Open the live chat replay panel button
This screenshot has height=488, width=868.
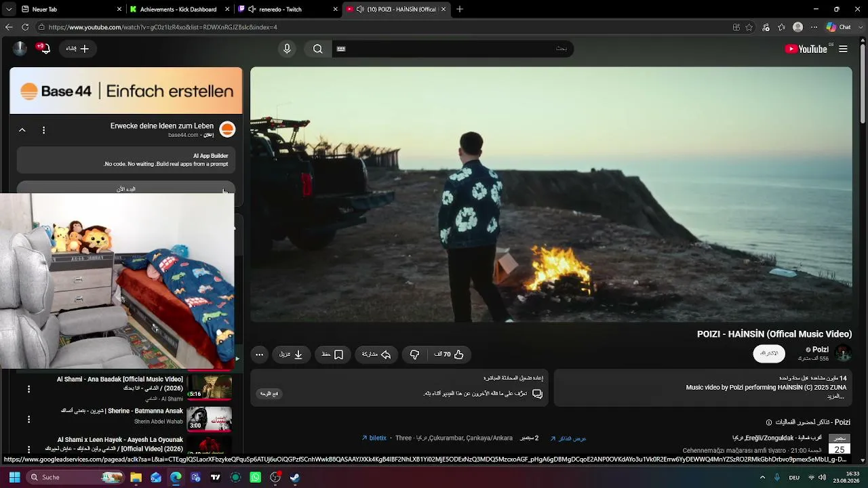(x=269, y=394)
